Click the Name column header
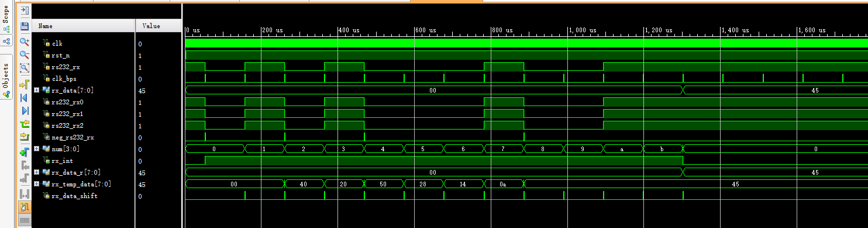Screen dimensions: 868x228 [x=84, y=26]
